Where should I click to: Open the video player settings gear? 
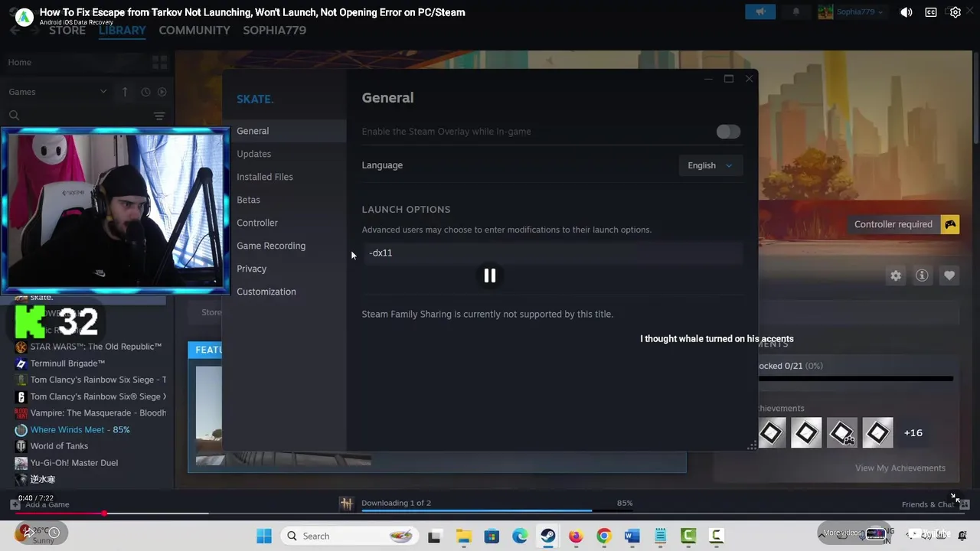pyautogui.click(x=955, y=12)
